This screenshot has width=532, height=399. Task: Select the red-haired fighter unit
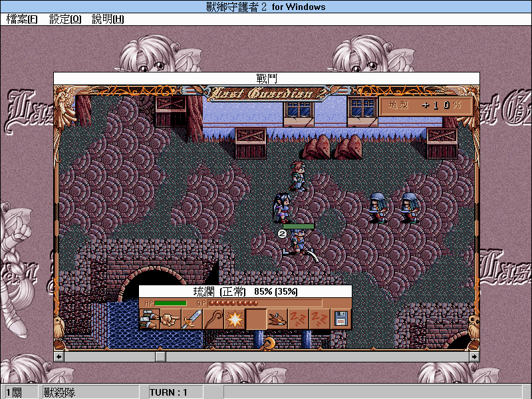pyautogui.click(x=298, y=176)
